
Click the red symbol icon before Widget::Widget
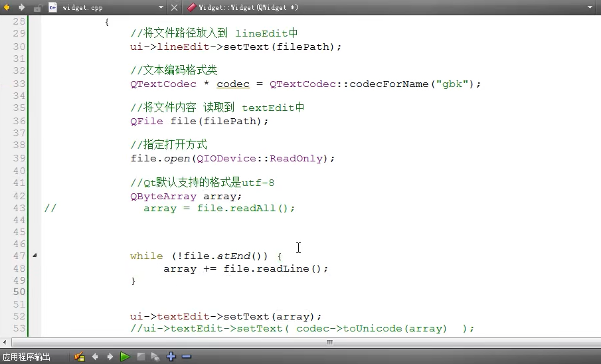pos(192,7)
